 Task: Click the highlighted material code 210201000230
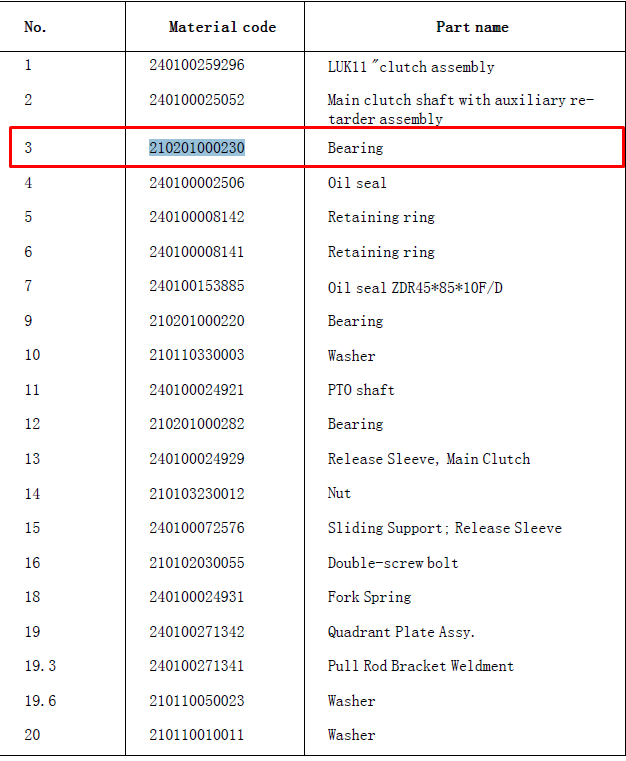tap(197, 148)
